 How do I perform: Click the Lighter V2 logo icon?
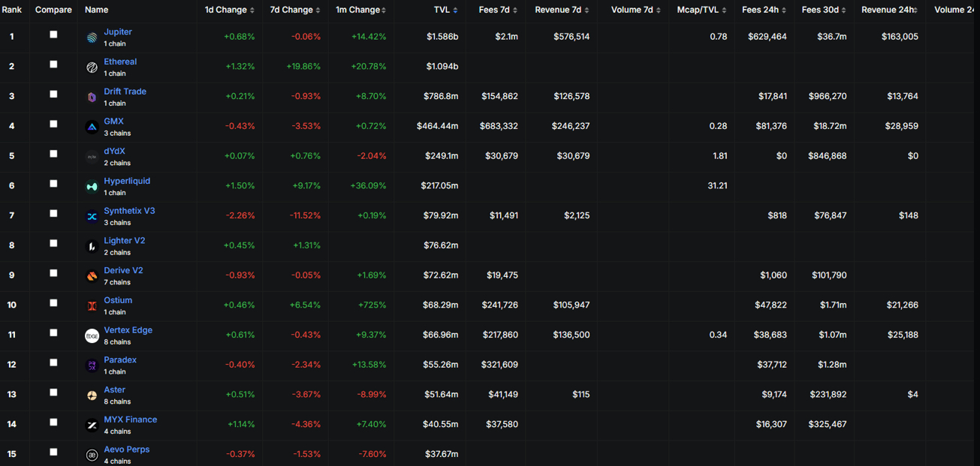pos(92,246)
